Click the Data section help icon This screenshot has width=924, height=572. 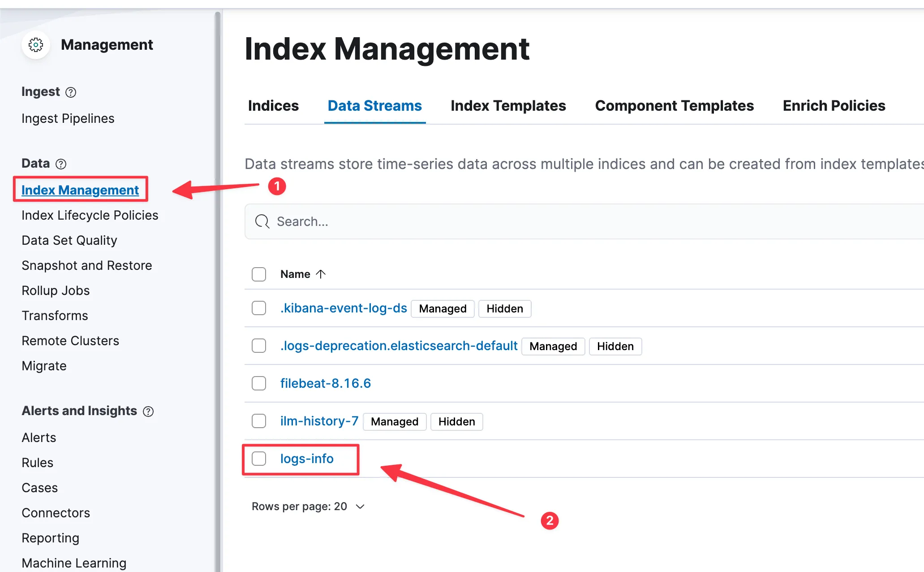[x=61, y=164]
